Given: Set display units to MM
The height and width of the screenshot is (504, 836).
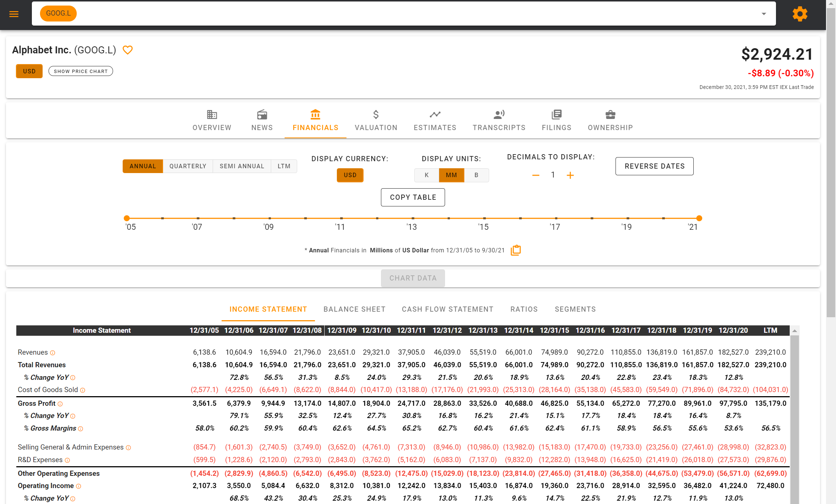Looking at the screenshot, I should point(451,175).
